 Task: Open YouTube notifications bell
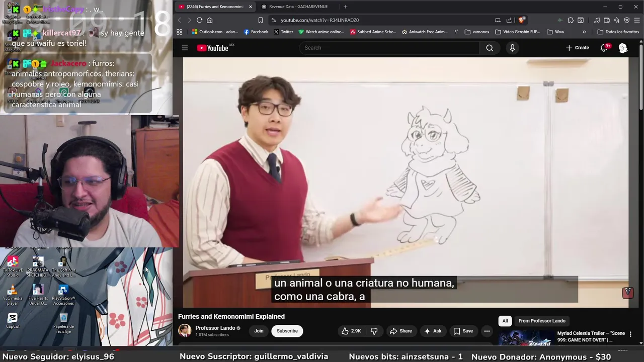point(604,48)
